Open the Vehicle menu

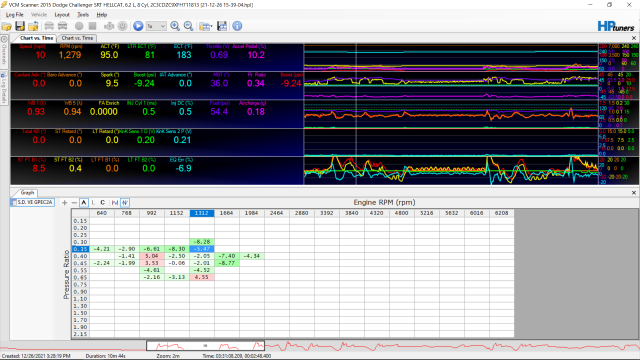(x=39, y=15)
